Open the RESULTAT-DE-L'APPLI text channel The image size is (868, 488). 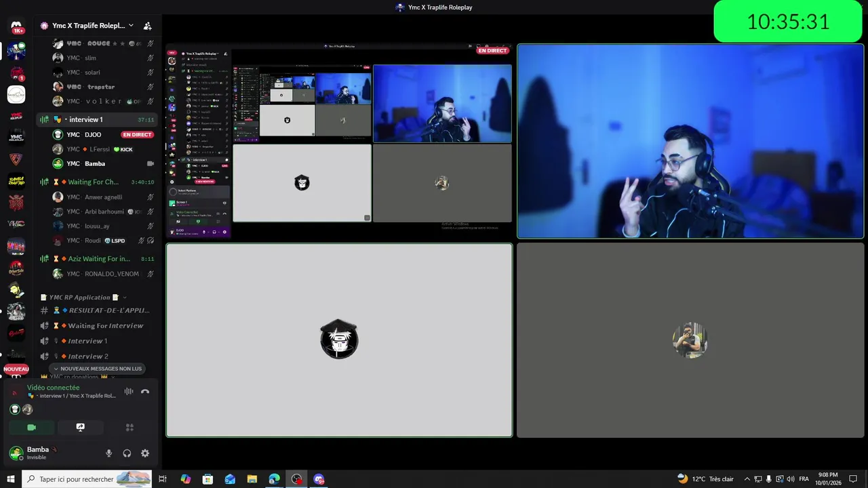97,310
